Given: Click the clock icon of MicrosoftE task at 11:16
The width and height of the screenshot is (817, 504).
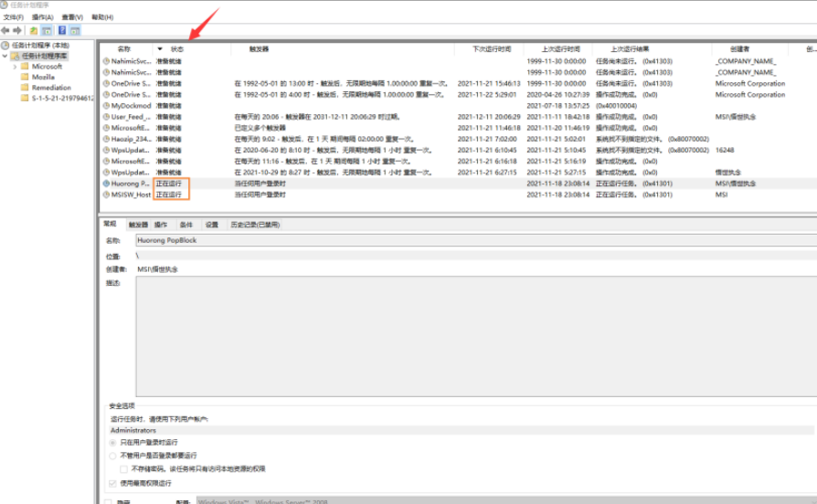Looking at the screenshot, I should tap(106, 162).
